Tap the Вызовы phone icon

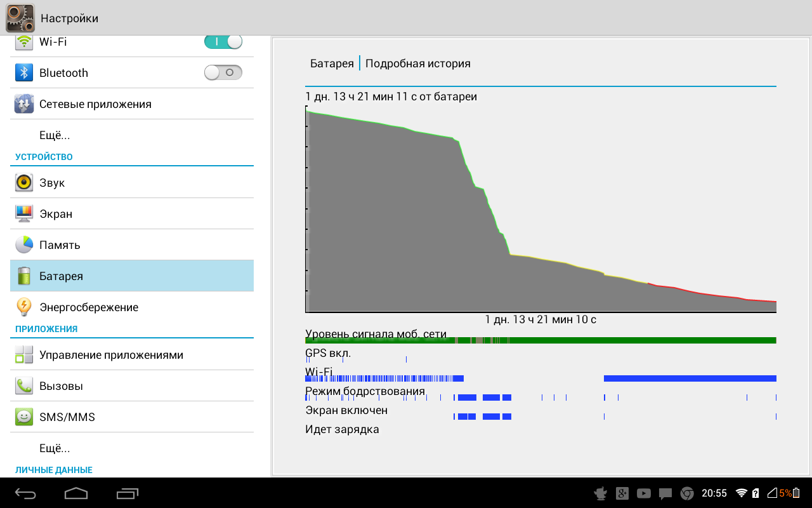pos(24,385)
